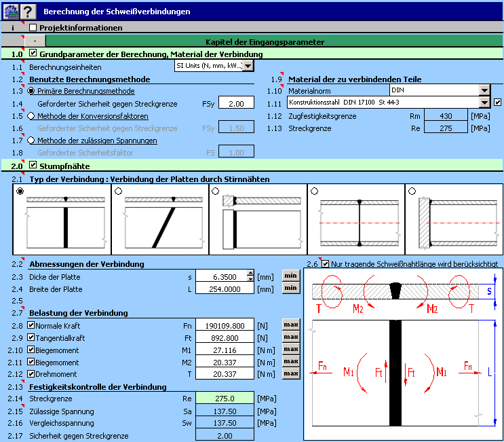Edit the FSy 2.00 safety factor field
504x442 pixels.
(x=236, y=103)
